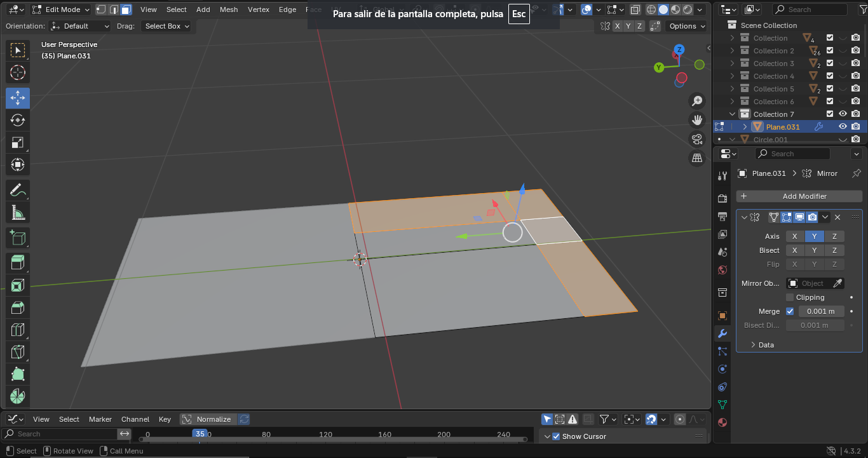Open the World properties tab
The image size is (868, 458).
(722, 270)
